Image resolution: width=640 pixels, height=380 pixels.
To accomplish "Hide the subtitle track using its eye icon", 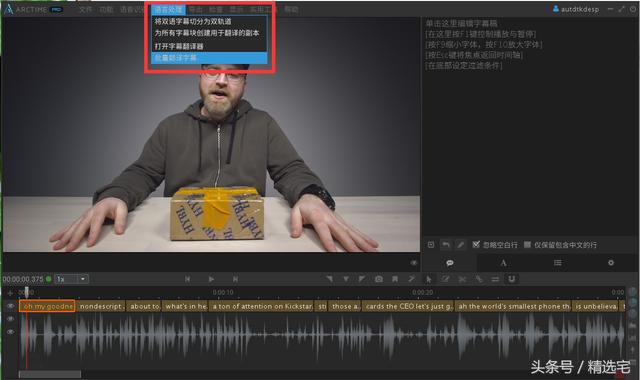I will [11, 306].
